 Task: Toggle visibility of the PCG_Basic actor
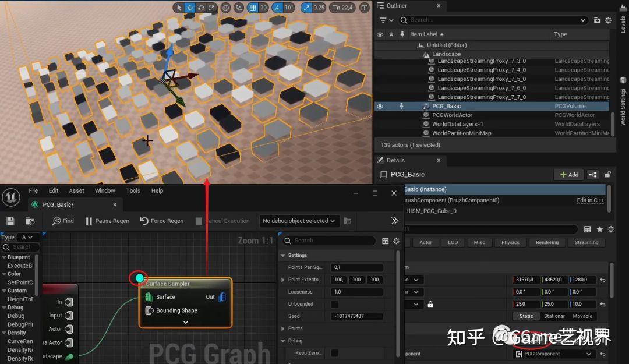coord(379,106)
